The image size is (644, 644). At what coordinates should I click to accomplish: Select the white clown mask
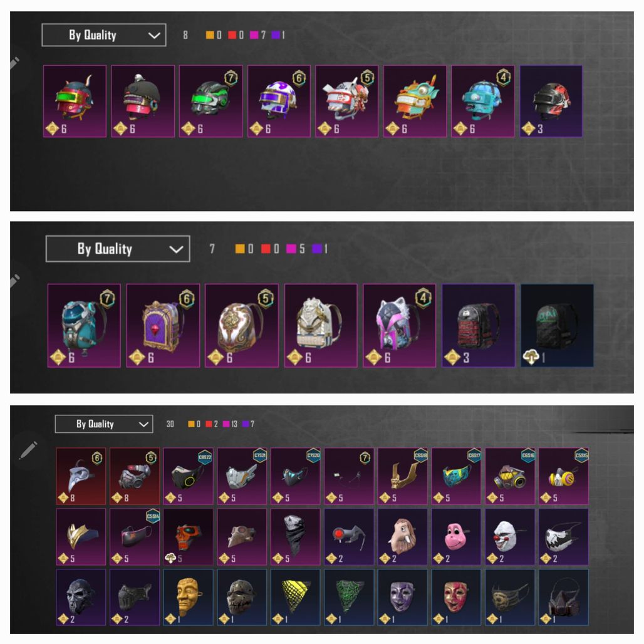coord(510,537)
